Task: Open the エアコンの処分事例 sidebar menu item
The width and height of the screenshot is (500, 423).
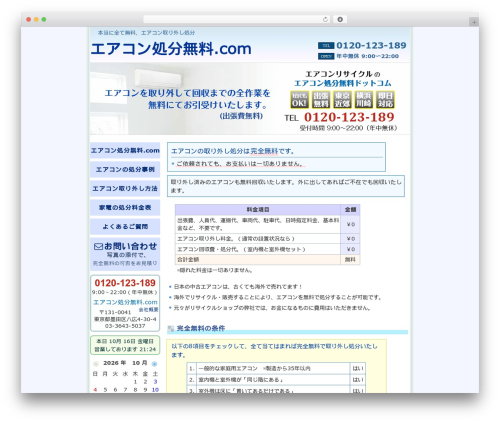Action: click(125, 169)
